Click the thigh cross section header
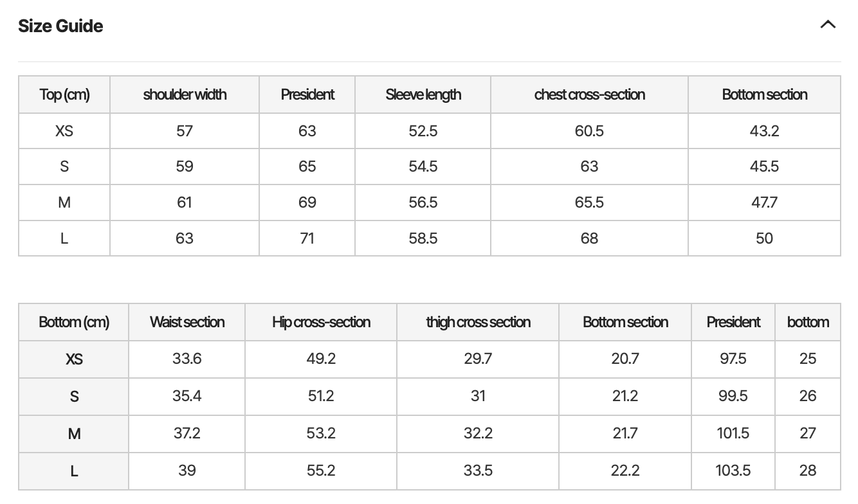This screenshot has width=858, height=504. (478, 322)
